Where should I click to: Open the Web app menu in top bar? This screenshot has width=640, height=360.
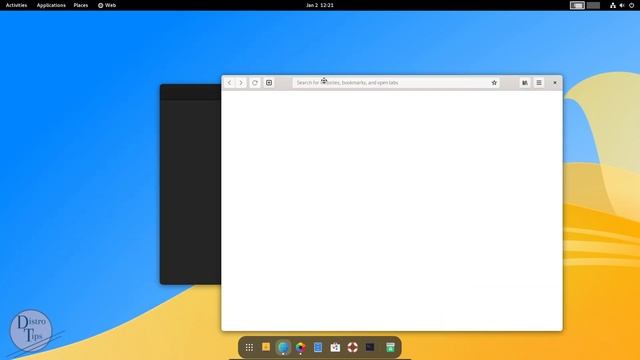pyautogui.click(x=107, y=5)
